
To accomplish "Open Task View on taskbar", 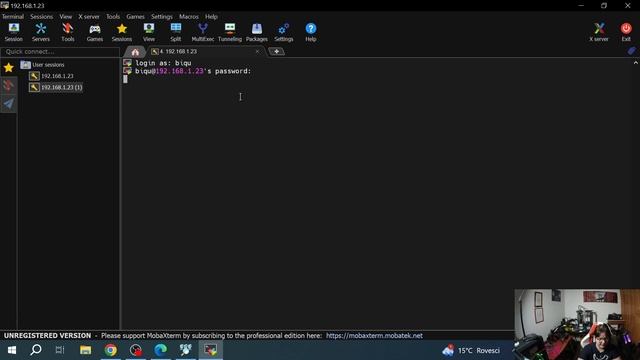I will pyautogui.click(x=60, y=350).
